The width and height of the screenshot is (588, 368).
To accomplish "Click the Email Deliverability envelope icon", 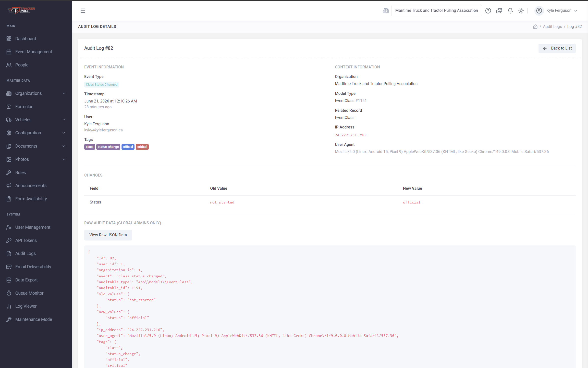I will (9, 267).
